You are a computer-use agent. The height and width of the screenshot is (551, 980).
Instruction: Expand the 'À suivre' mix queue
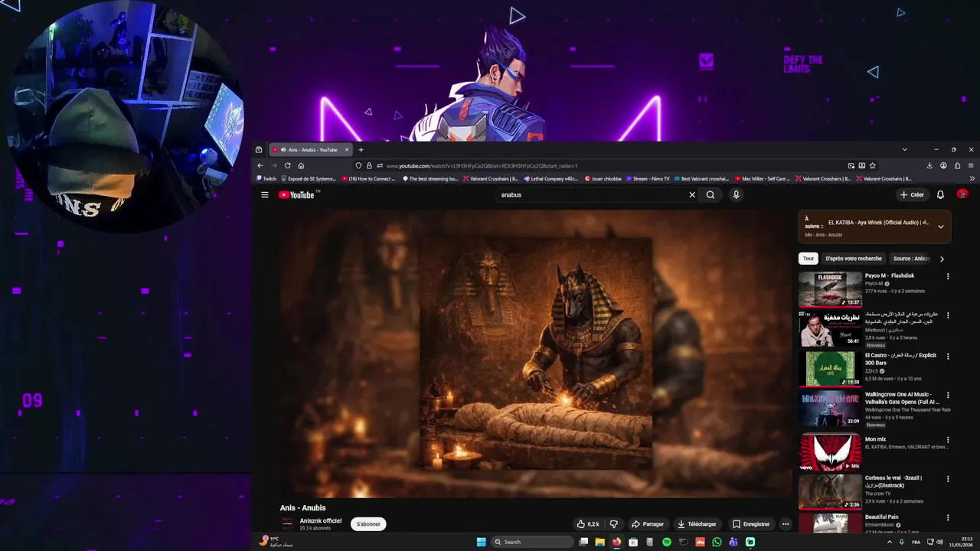[941, 227]
